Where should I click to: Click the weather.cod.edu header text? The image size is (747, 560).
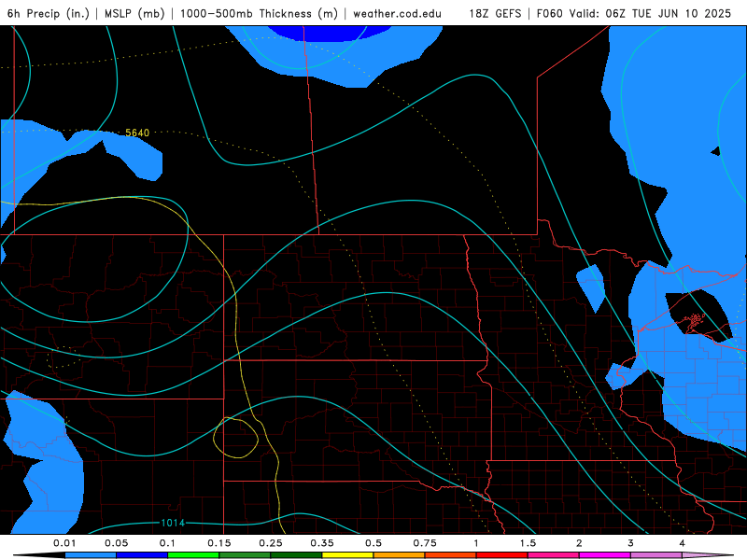(x=397, y=13)
